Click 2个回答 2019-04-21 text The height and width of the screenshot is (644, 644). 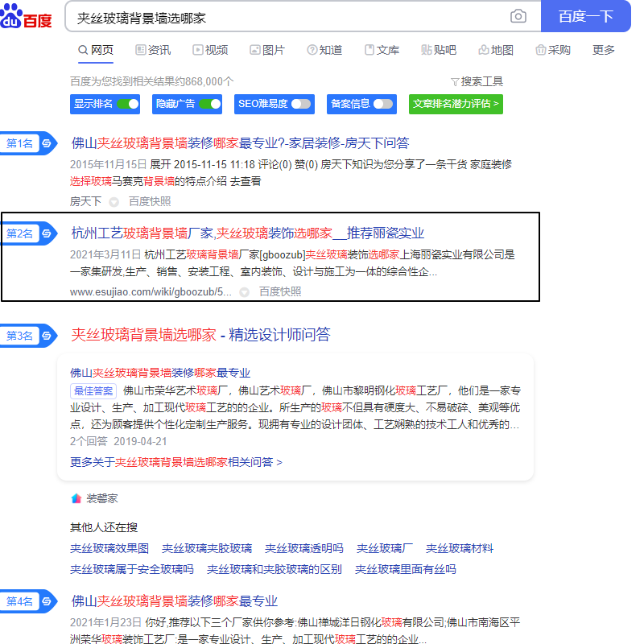(118, 441)
